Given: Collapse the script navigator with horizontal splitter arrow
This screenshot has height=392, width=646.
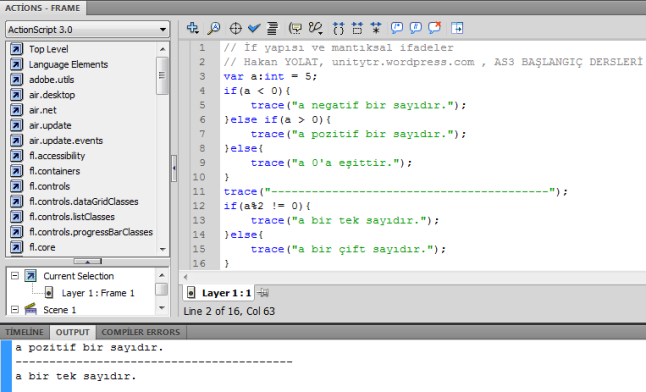Looking at the screenshot, I should pyautogui.click(x=87, y=261).
